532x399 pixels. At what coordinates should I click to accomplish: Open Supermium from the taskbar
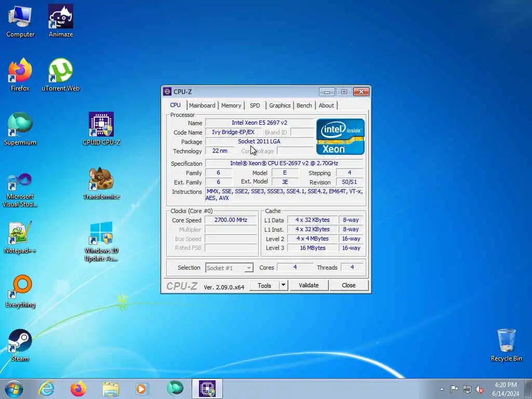(x=175, y=388)
